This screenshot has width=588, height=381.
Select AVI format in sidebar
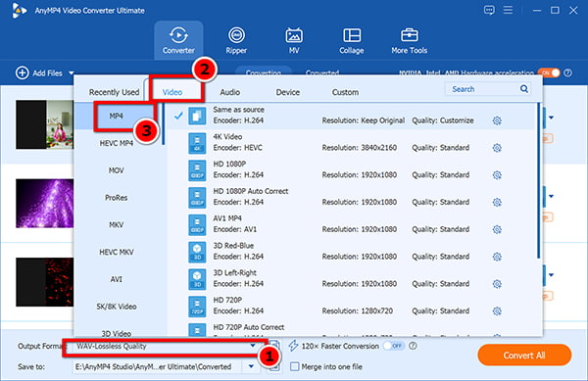pos(117,279)
